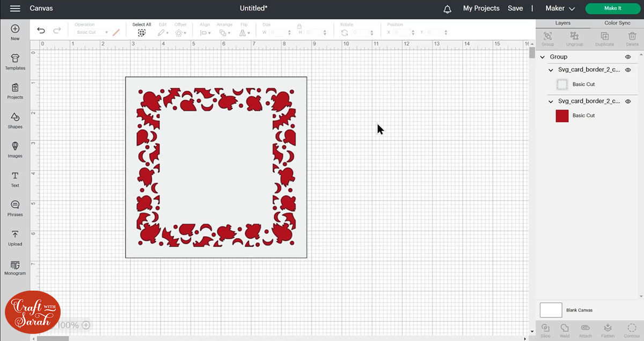Image resolution: width=644 pixels, height=341 pixels.
Task: Open the Maker machine dropdown
Action: click(560, 9)
